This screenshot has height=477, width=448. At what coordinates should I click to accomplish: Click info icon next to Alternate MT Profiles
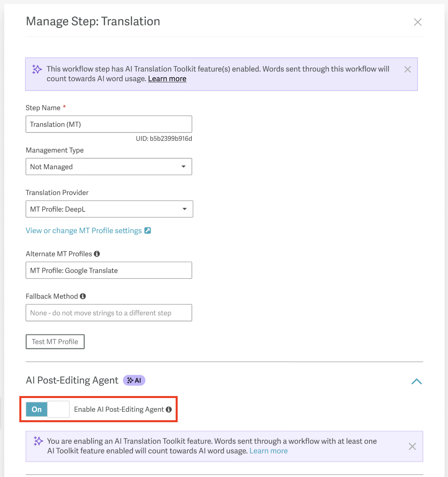coord(97,254)
